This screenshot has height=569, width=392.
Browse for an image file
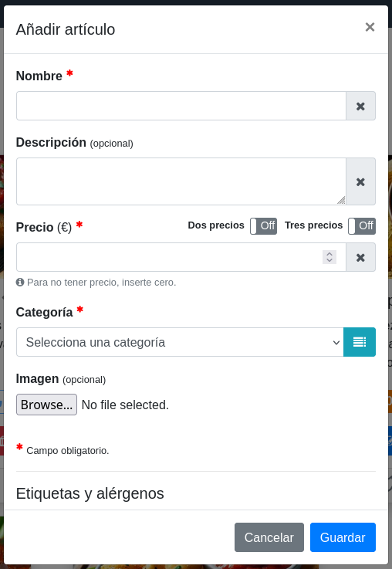coord(46,405)
